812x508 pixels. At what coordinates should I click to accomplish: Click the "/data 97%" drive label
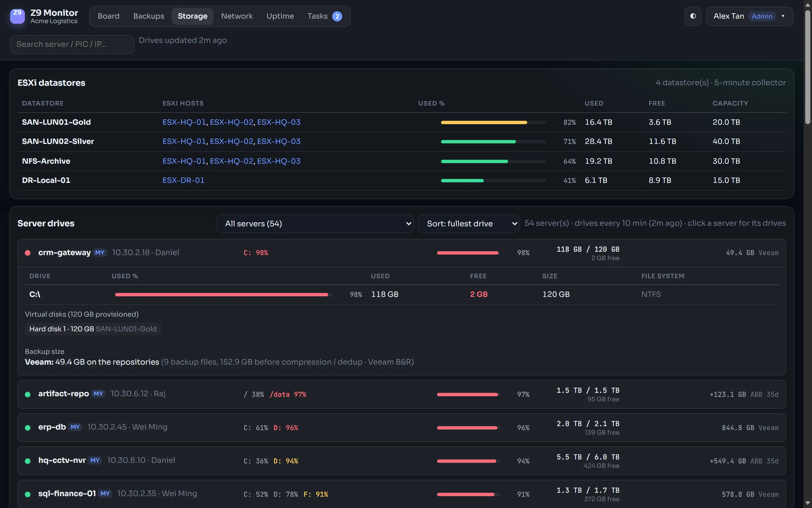tap(288, 395)
